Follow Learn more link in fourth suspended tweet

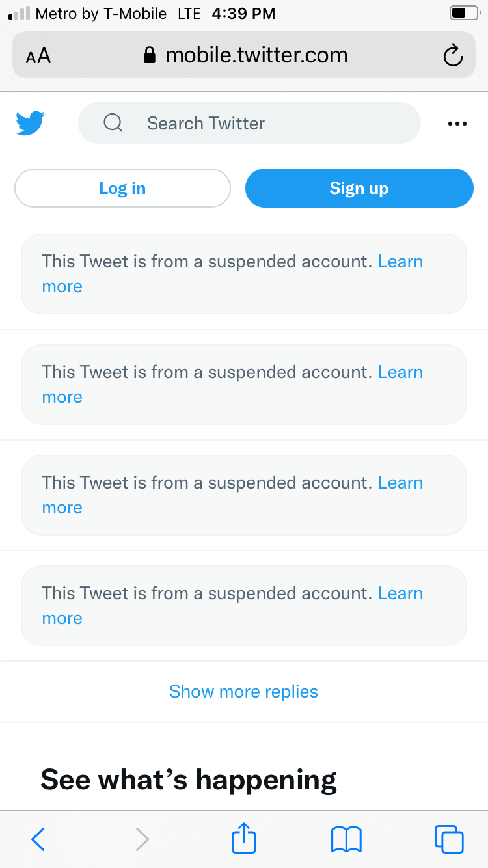tap(400, 593)
